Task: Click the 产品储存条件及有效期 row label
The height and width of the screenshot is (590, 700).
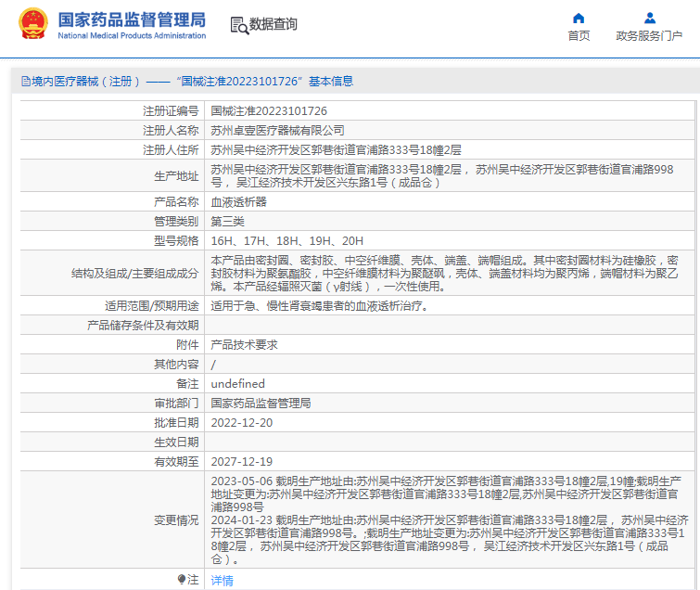Action: (143, 326)
